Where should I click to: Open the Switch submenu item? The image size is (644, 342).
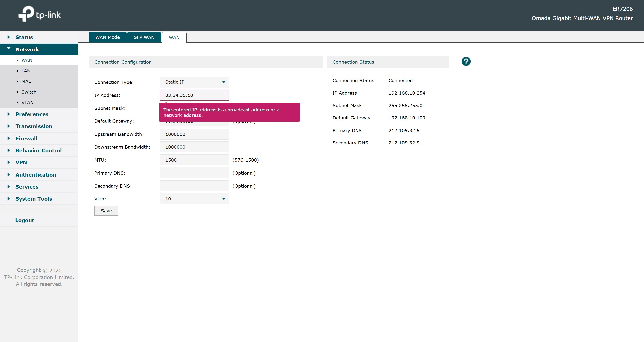29,92
